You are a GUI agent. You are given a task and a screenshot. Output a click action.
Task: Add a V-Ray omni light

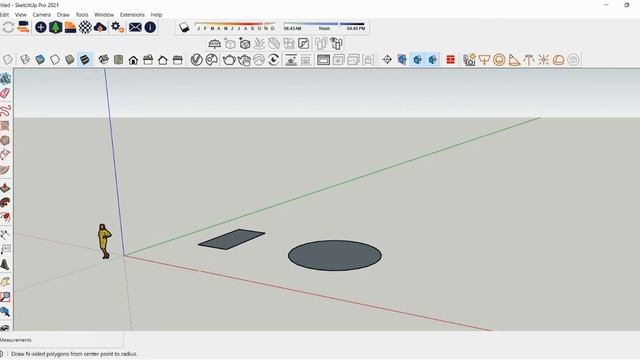point(544,60)
